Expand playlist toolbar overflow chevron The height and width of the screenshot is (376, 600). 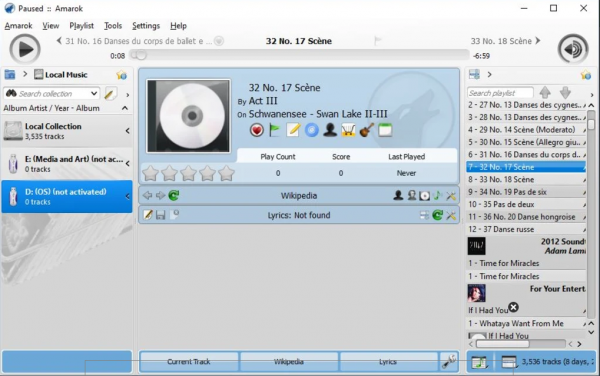(x=592, y=94)
